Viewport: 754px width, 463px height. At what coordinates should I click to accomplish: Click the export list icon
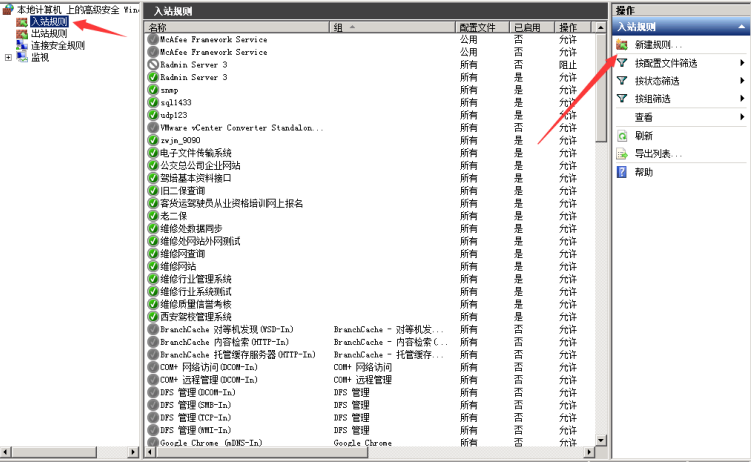pyautogui.click(x=622, y=154)
